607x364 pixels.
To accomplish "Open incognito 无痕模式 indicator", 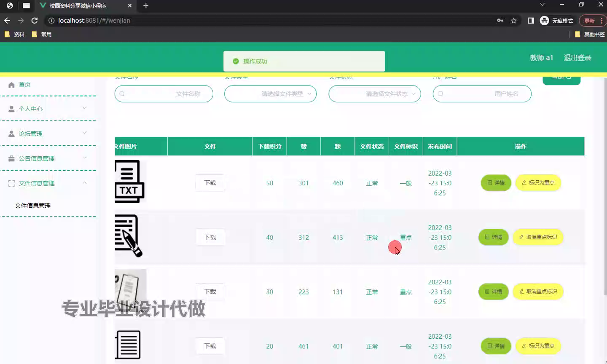I will (556, 21).
